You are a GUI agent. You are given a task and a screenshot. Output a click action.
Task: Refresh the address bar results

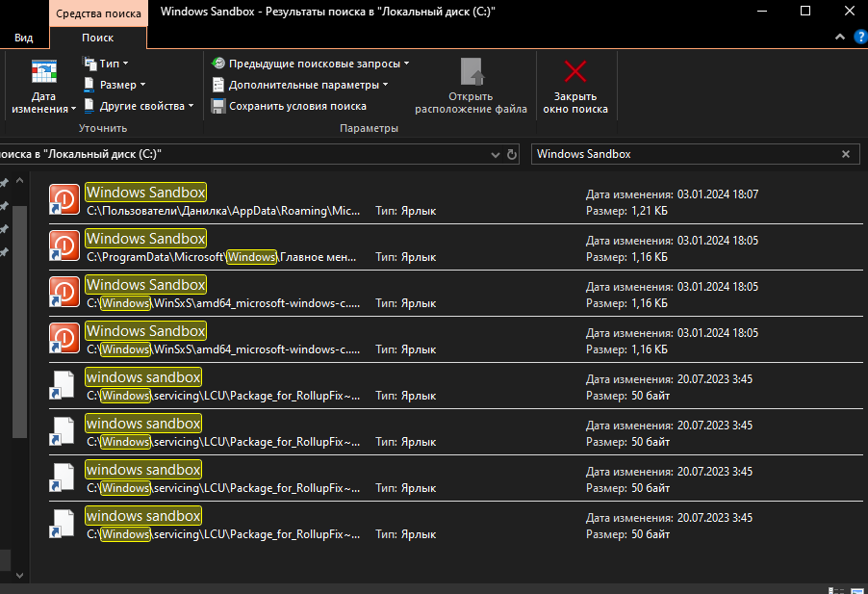[512, 154]
